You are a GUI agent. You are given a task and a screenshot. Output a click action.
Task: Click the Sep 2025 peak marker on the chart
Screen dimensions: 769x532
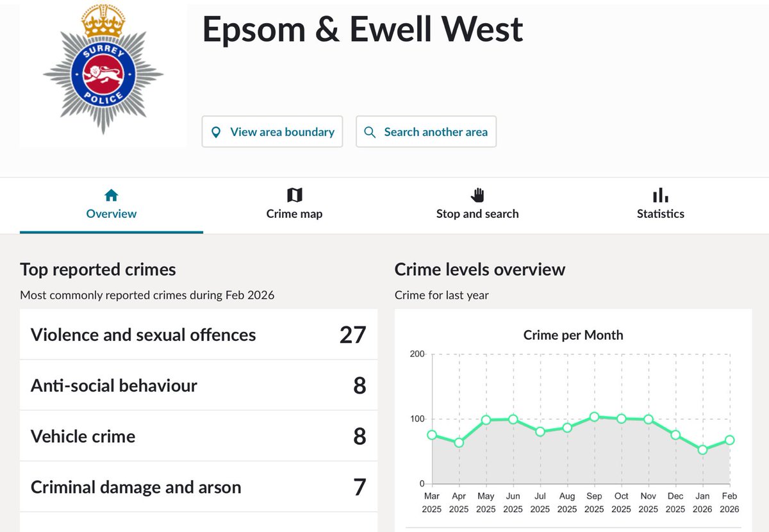(x=594, y=416)
